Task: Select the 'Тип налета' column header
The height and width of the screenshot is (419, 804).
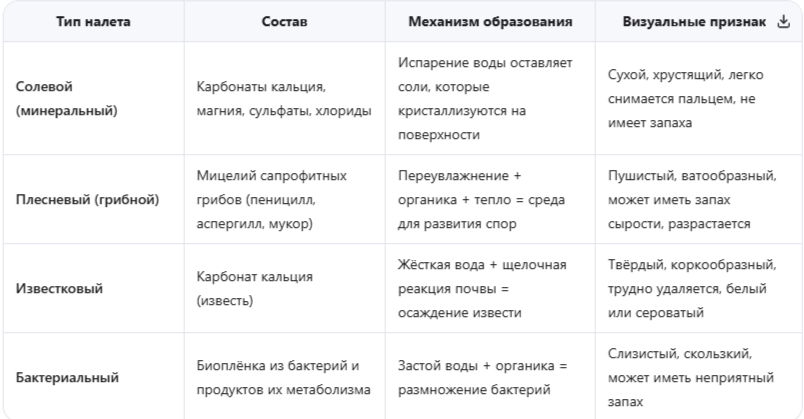Action: (93, 22)
